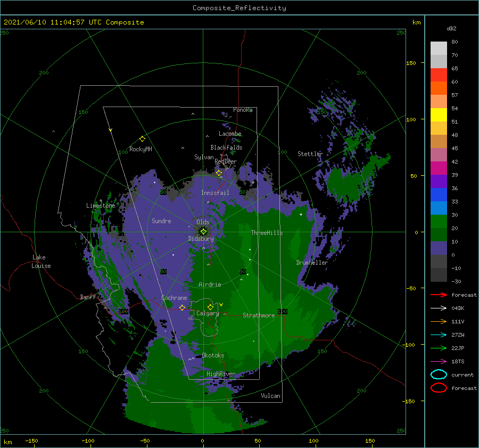
Task: Click the Lake Louise label
Action: coord(41,262)
